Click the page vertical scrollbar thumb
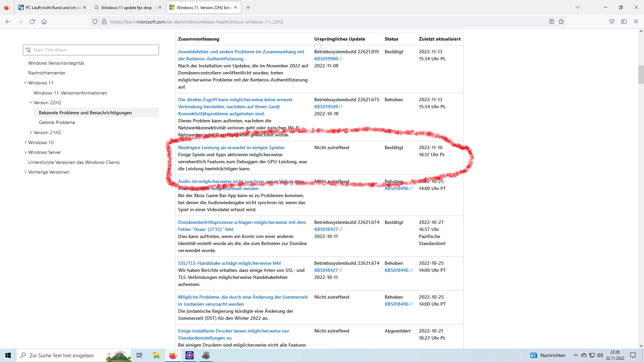Screen dimensions: 644x362 [x=641, y=74]
